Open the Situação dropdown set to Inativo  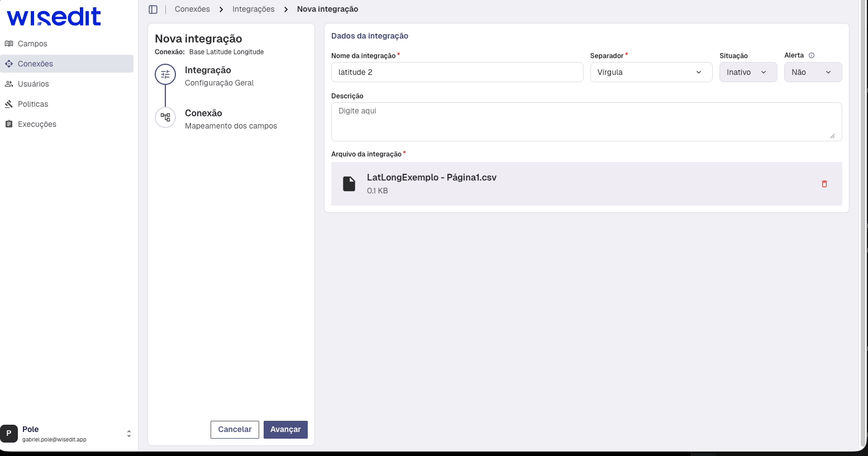(x=747, y=72)
